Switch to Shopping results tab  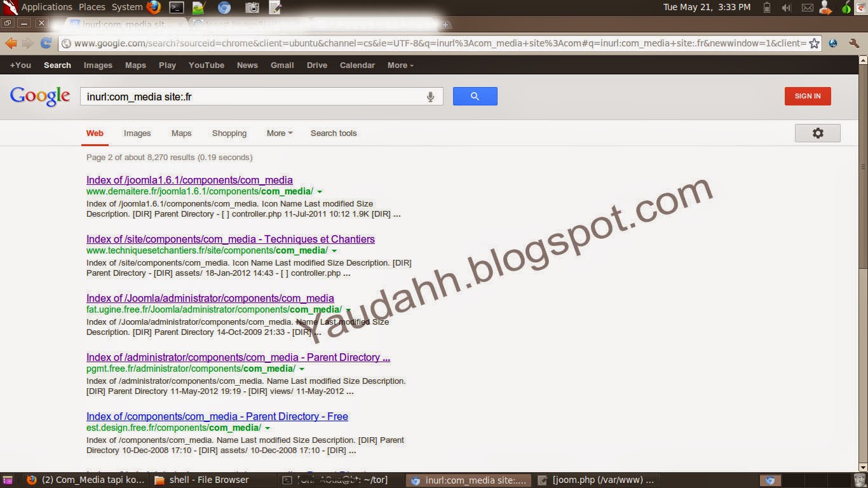pyautogui.click(x=229, y=133)
